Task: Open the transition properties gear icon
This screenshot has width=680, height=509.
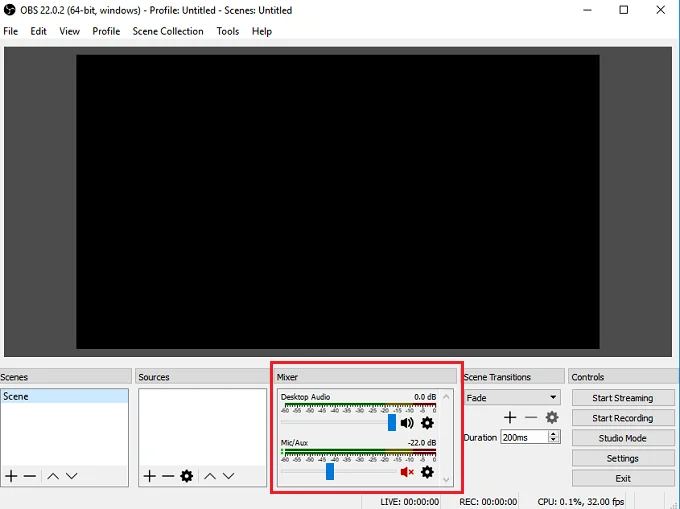Action: (551, 417)
